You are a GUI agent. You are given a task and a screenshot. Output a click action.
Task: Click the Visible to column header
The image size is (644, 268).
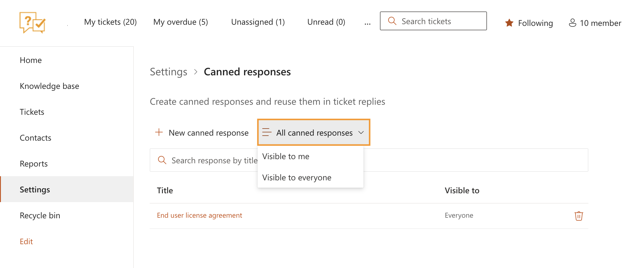tap(462, 190)
